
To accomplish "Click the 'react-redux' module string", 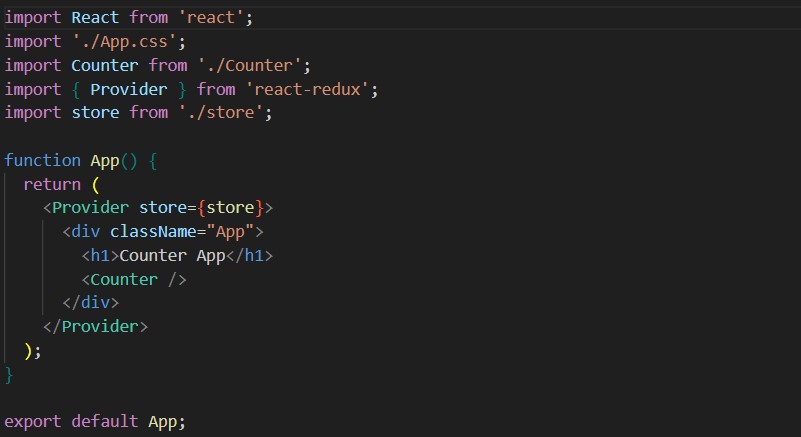I will click(x=307, y=89).
